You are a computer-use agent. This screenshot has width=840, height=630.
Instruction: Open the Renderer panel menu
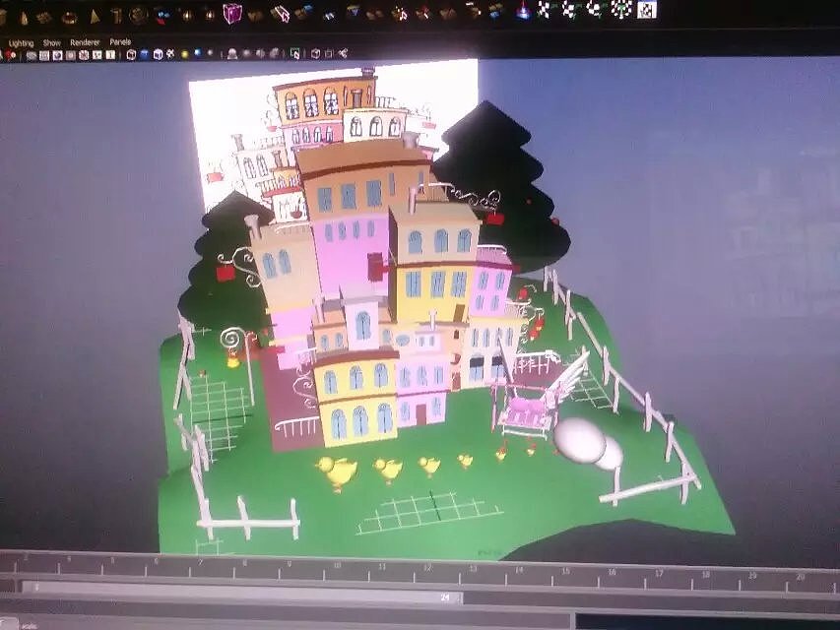pyautogui.click(x=85, y=42)
